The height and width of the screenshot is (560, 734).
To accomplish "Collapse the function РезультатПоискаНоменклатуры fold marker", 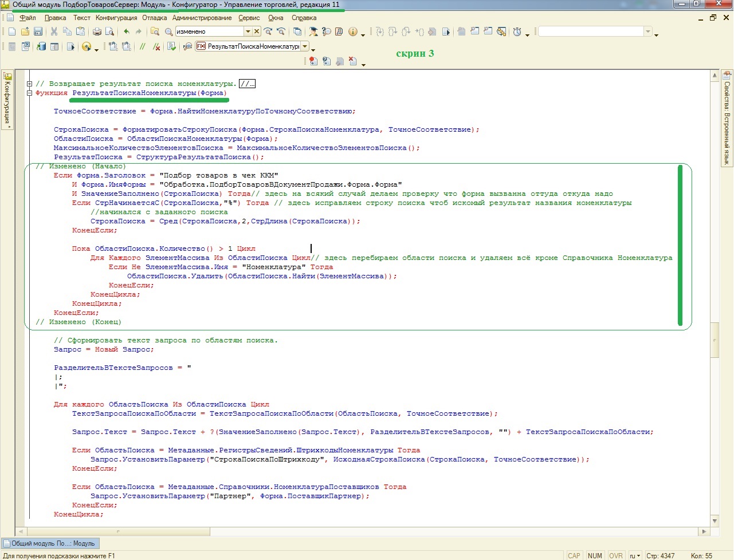I will point(29,93).
